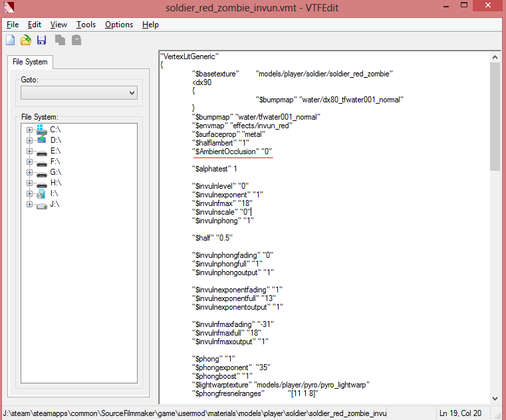The image size is (506, 420).
Task: Click the "$surfaceprop" "metal" line
Action: pos(229,134)
